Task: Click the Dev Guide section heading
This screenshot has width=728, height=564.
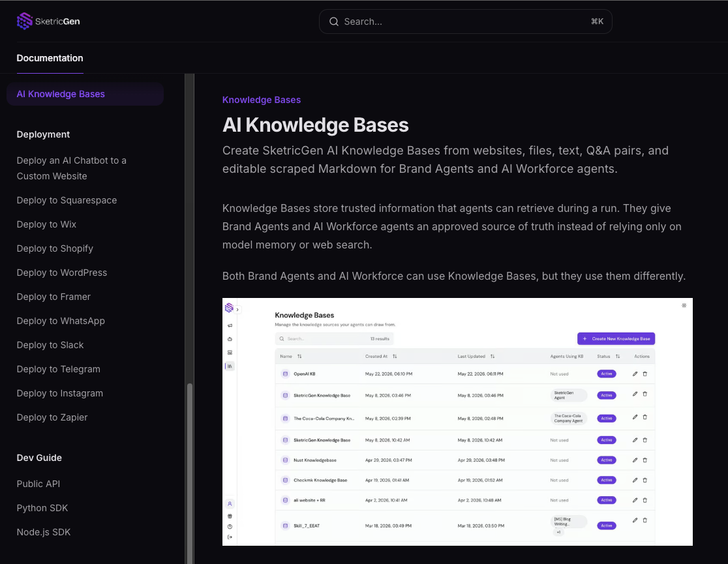Action: coord(39,458)
